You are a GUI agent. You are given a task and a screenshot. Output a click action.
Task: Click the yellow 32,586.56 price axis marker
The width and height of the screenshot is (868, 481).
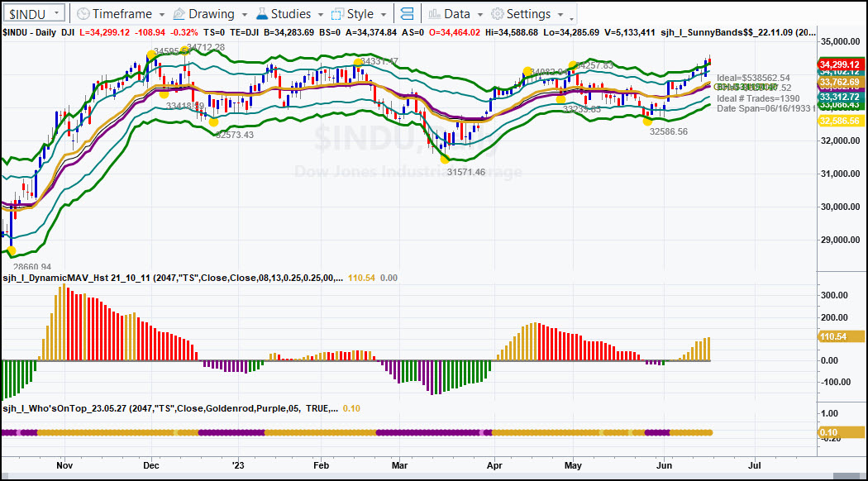click(840, 121)
